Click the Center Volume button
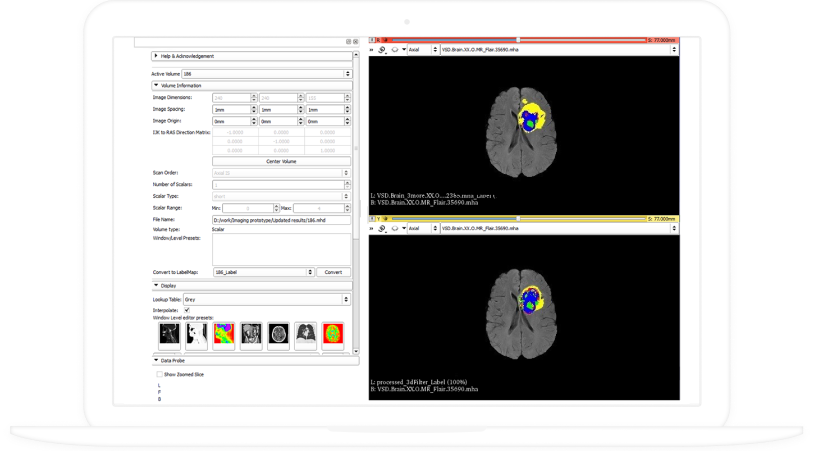Image resolution: width=813 pixels, height=451 pixels. pos(281,161)
